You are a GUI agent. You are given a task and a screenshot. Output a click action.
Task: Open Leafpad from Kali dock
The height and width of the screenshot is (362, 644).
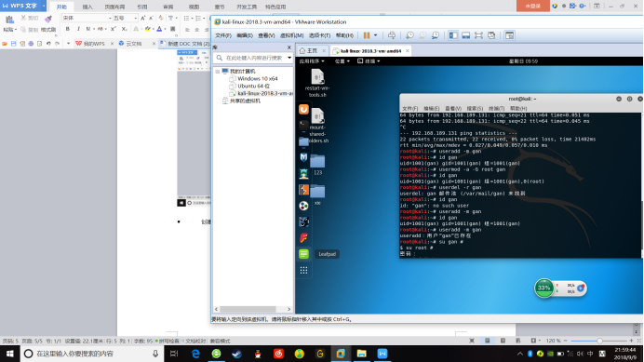pyautogui.click(x=303, y=254)
